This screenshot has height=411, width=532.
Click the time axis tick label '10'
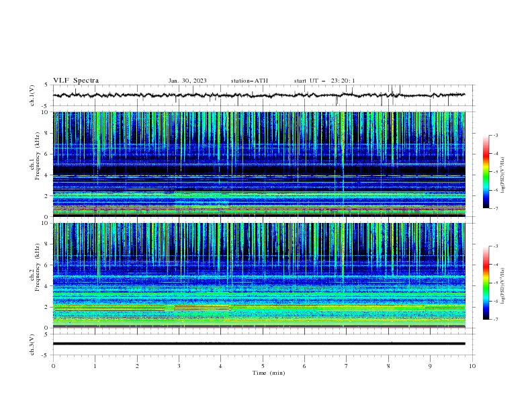pyautogui.click(x=472, y=366)
